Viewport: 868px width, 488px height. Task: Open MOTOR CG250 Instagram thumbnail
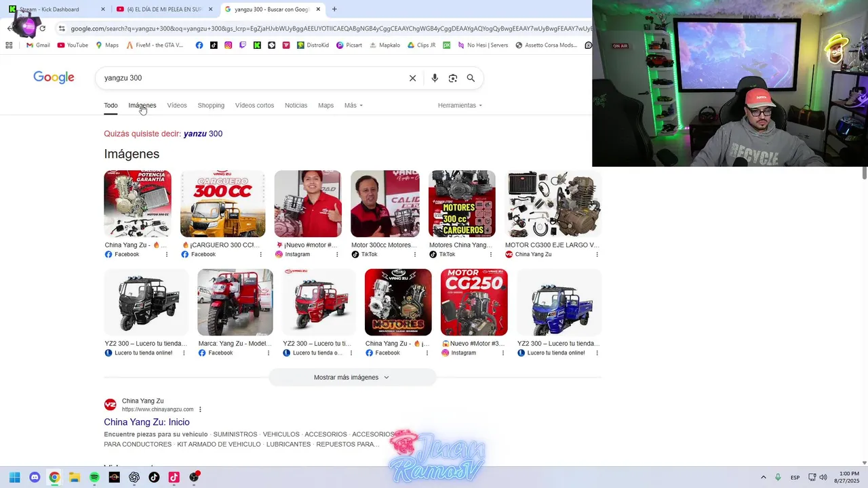pos(474,302)
